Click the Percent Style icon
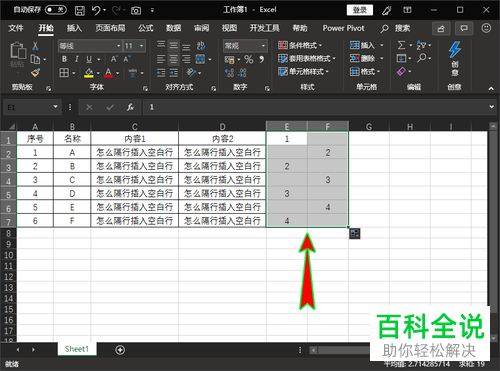Image resolution: width=500 pixels, height=371 pixels. pos(249,59)
